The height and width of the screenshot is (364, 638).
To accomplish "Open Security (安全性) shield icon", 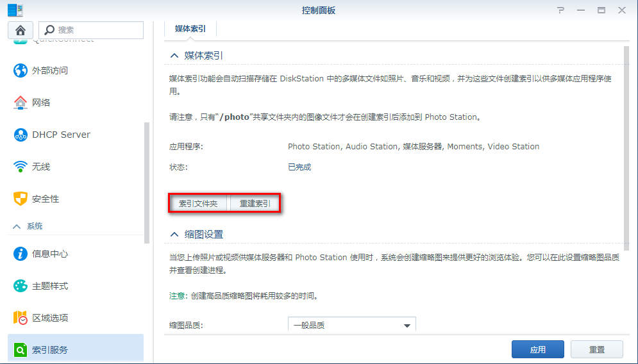I will 21,199.
